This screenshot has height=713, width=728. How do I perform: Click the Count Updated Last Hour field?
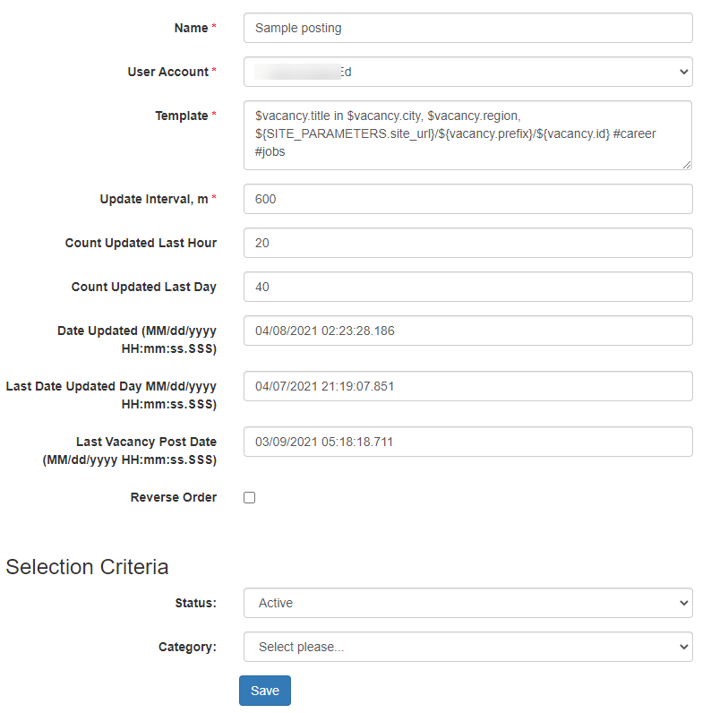(x=468, y=243)
